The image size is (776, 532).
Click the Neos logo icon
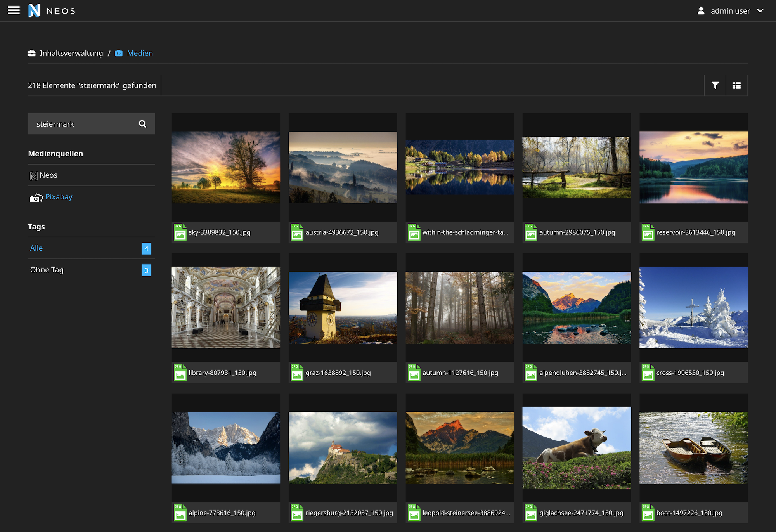point(34,10)
